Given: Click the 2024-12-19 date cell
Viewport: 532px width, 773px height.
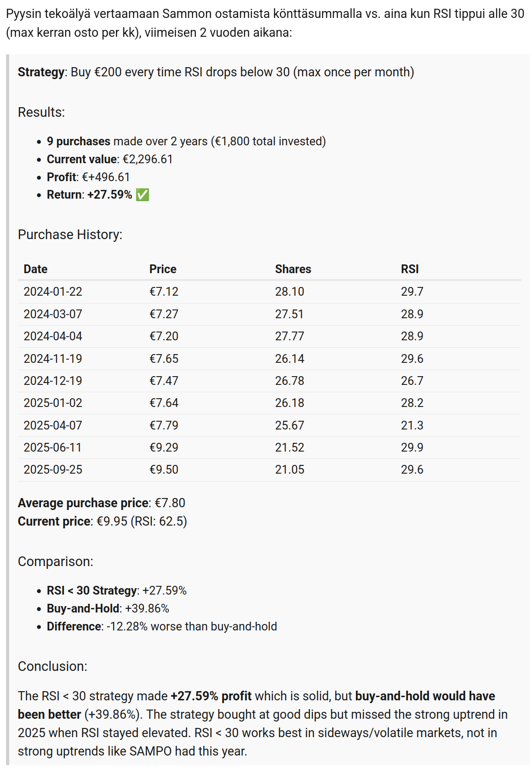Looking at the screenshot, I should 53,381.
